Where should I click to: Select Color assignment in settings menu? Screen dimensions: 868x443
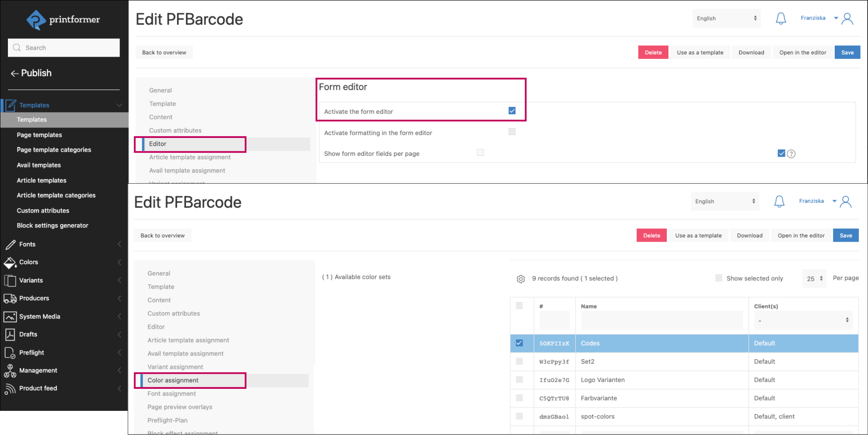173,380
